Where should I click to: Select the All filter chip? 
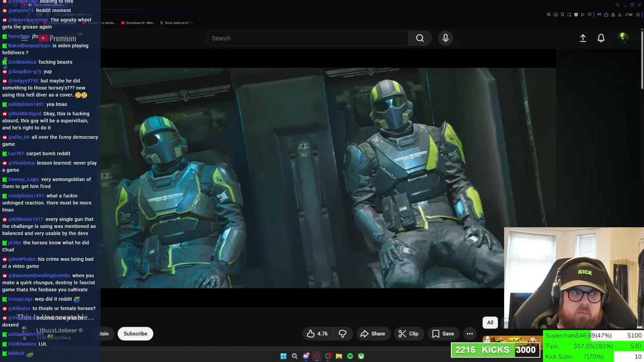coord(490,323)
